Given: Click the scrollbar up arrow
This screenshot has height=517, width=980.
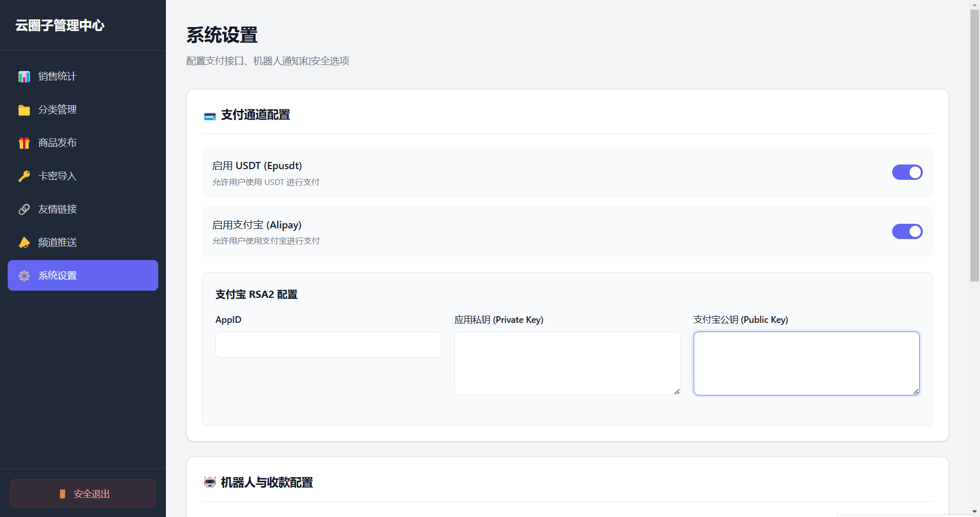Looking at the screenshot, I should pyautogui.click(x=974, y=5).
